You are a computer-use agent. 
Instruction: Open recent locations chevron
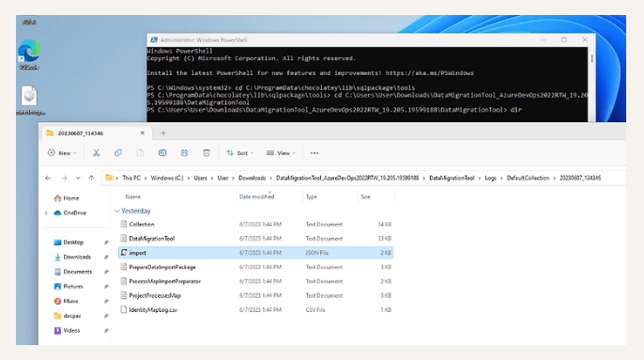78,179
